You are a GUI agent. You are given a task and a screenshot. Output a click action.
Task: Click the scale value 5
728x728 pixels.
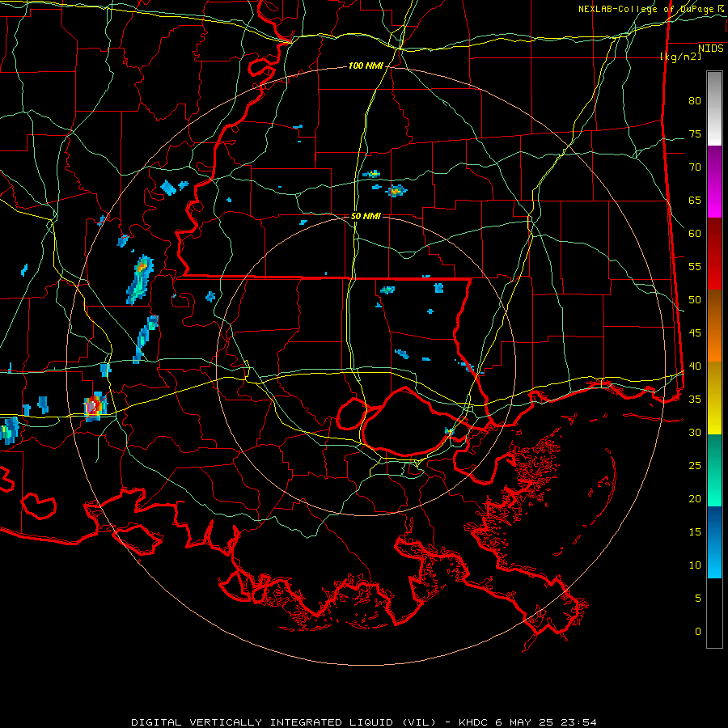[698, 599]
